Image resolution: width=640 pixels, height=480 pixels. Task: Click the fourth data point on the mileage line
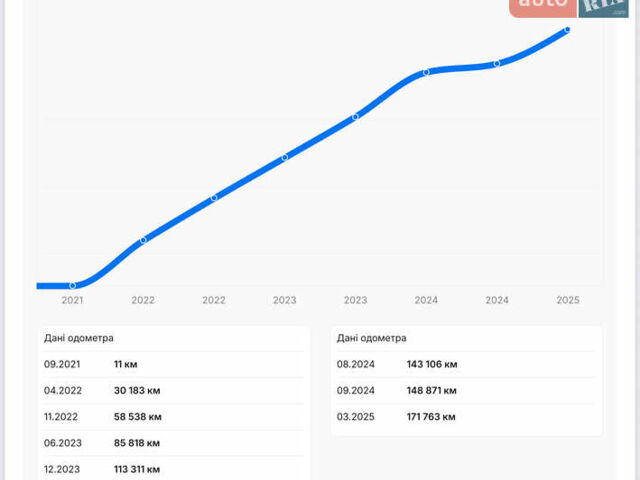point(285,157)
